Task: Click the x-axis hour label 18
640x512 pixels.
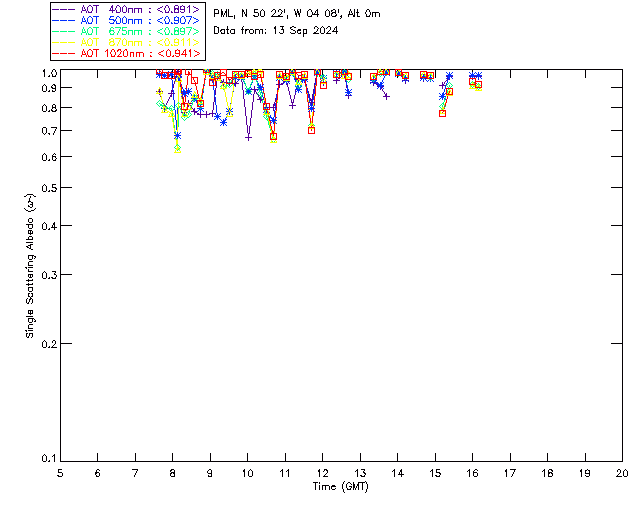Action: pyautogui.click(x=547, y=473)
